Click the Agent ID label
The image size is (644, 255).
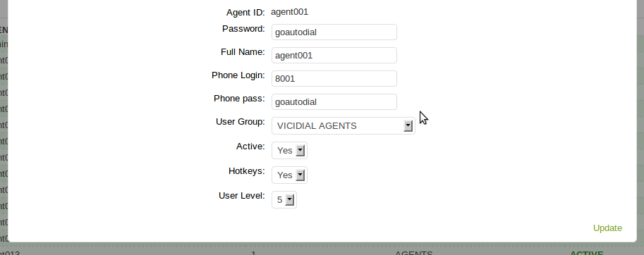245,12
